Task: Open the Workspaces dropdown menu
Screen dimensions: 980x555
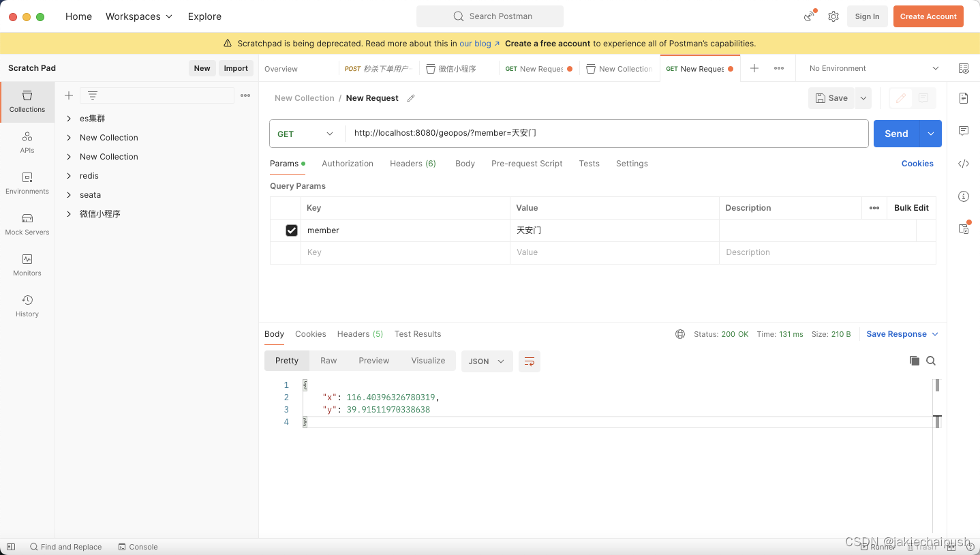Action: point(139,16)
